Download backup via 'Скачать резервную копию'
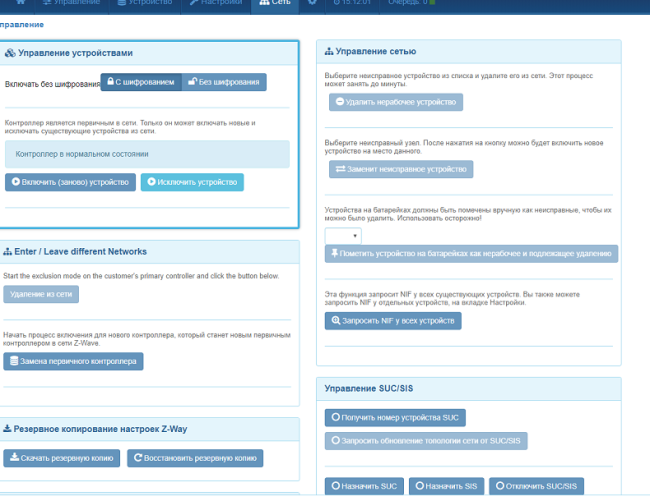Image resolution: width=650 pixels, height=501 pixels. pos(59,458)
